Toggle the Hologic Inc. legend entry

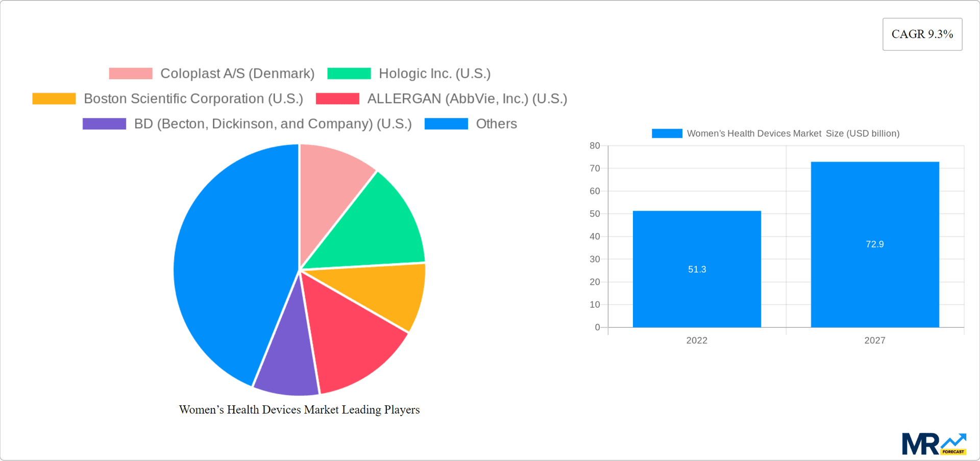(434, 73)
